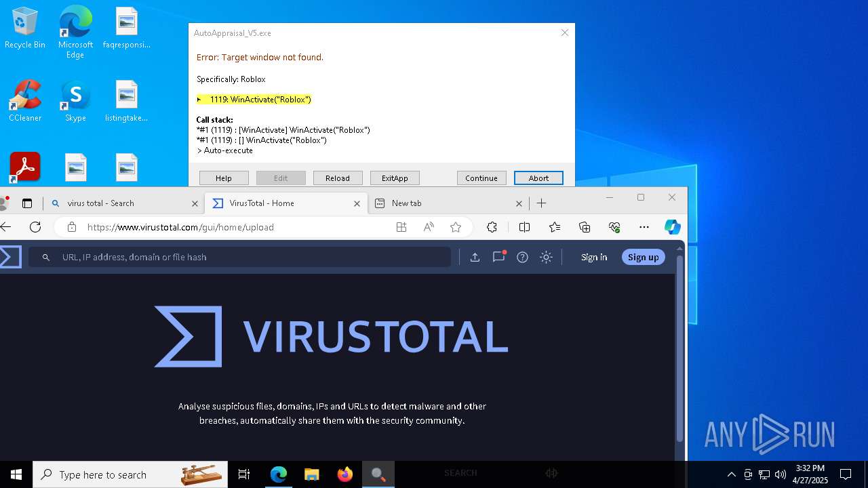Open network status in system tray
This screenshot has width=868, height=488.
click(764, 474)
